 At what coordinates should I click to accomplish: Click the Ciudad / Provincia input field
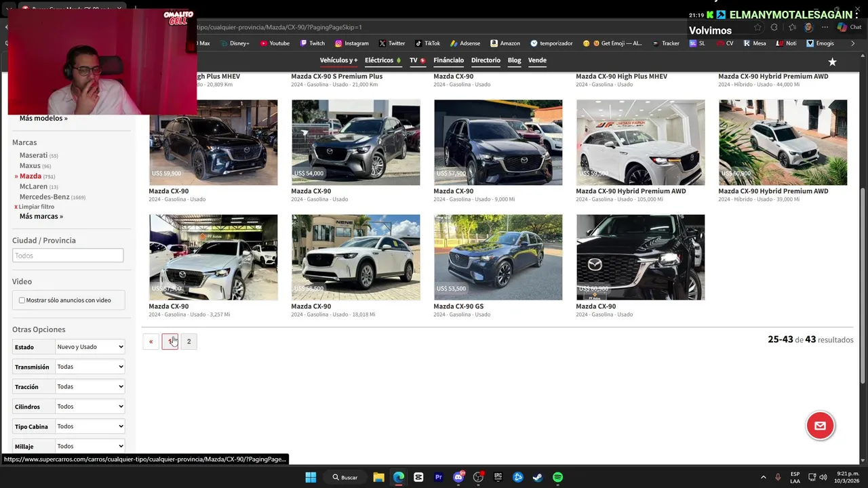[x=68, y=256]
